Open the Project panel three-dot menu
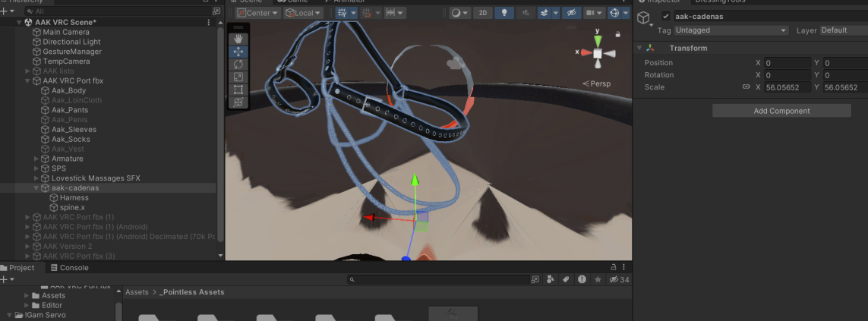The height and width of the screenshot is (321, 868). 625,267
